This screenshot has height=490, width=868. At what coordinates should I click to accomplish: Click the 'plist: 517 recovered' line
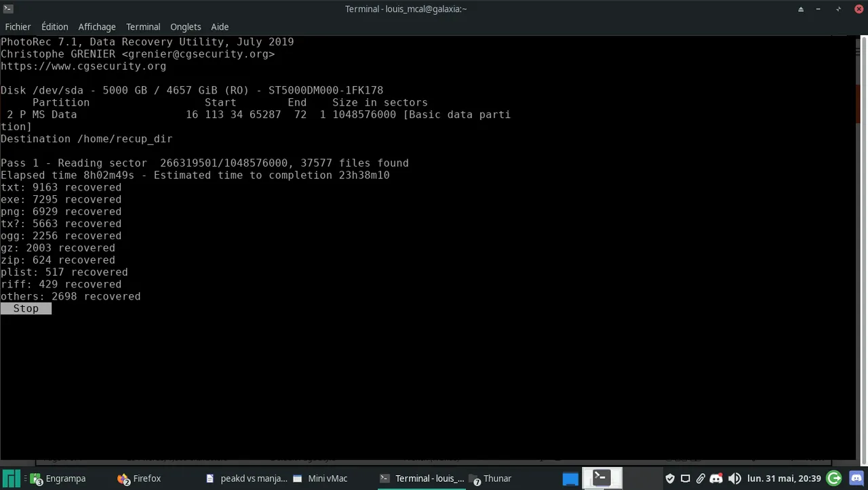coord(64,272)
